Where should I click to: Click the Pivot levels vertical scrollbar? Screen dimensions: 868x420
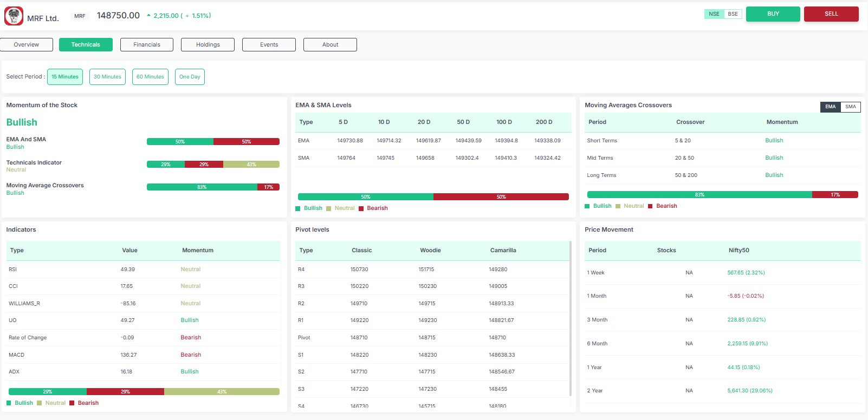(x=570, y=318)
